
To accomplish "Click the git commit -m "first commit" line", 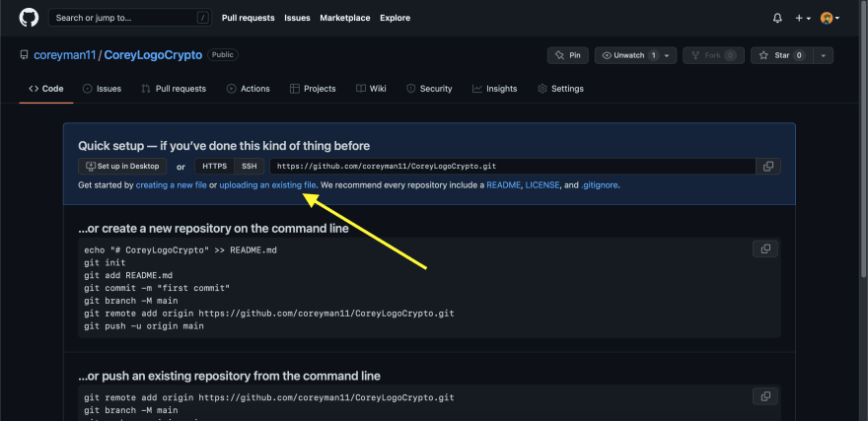I will click(157, 288).
